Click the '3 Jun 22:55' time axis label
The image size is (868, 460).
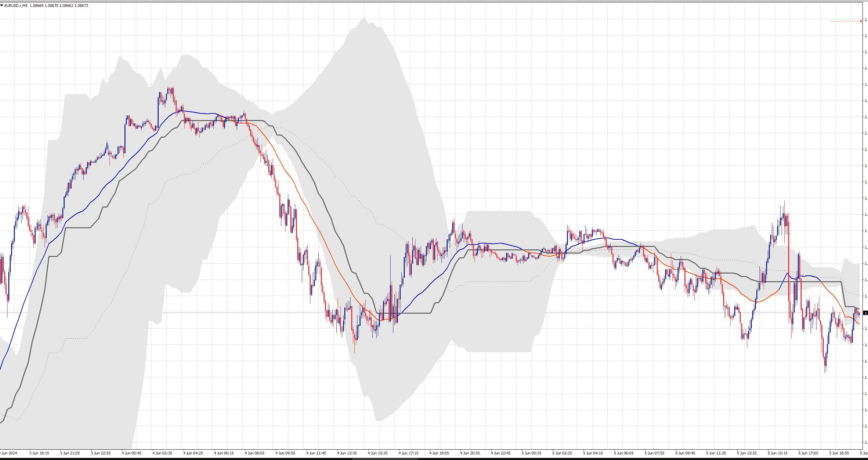pos(101,453)
